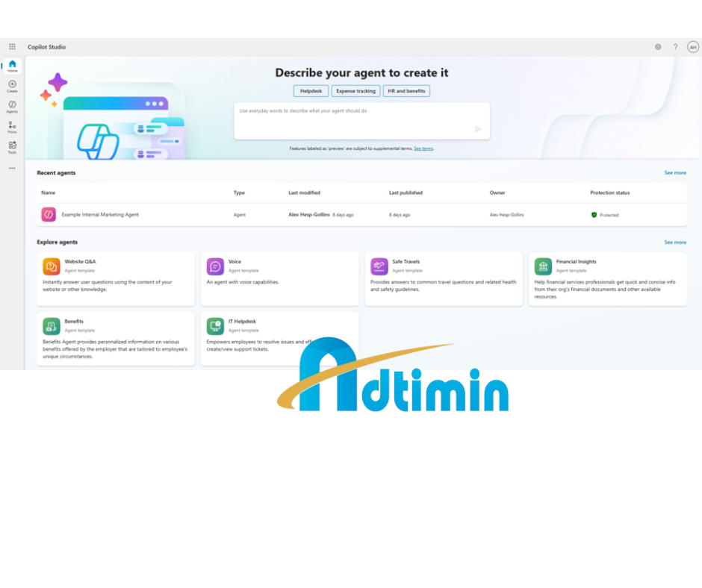Open the app launcher waffle icon

12,47
